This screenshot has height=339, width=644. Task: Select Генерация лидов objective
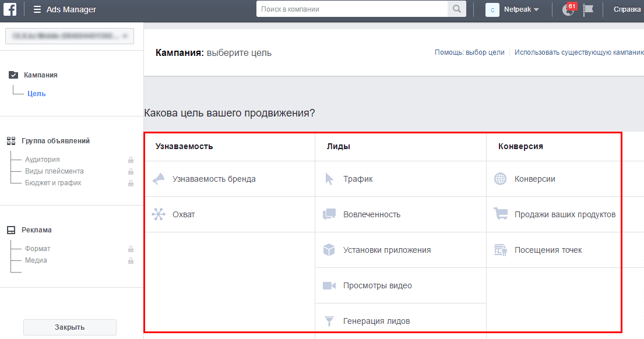(376, 321)
